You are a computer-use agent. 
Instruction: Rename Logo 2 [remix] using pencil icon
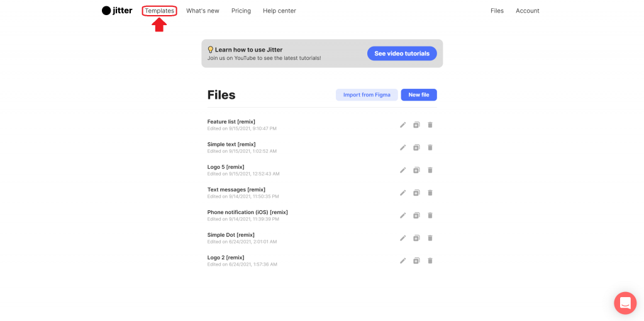pos(403,260)
